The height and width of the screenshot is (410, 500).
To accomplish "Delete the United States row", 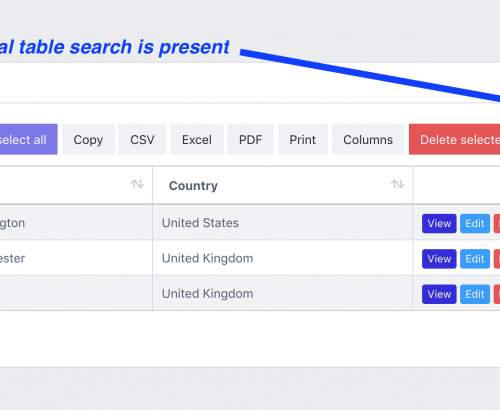I will 497,223.
